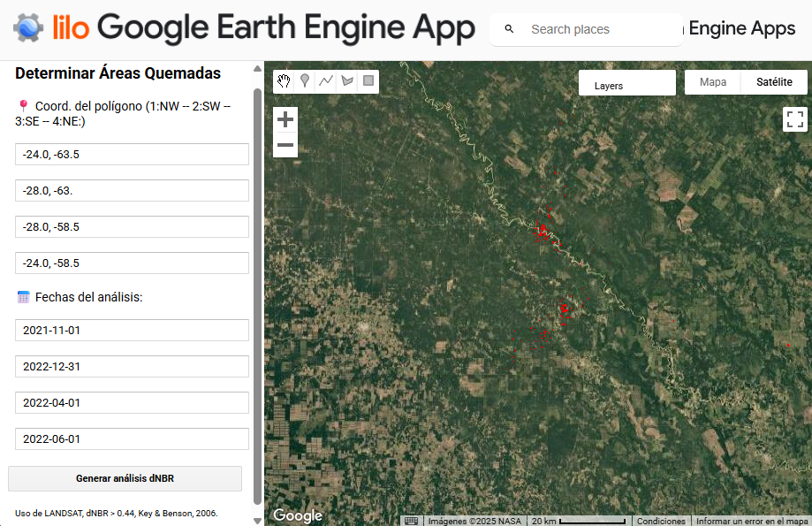Click the Google logo on map
Viewport: 812px width, 526px height.
click(x=298, y=515)
